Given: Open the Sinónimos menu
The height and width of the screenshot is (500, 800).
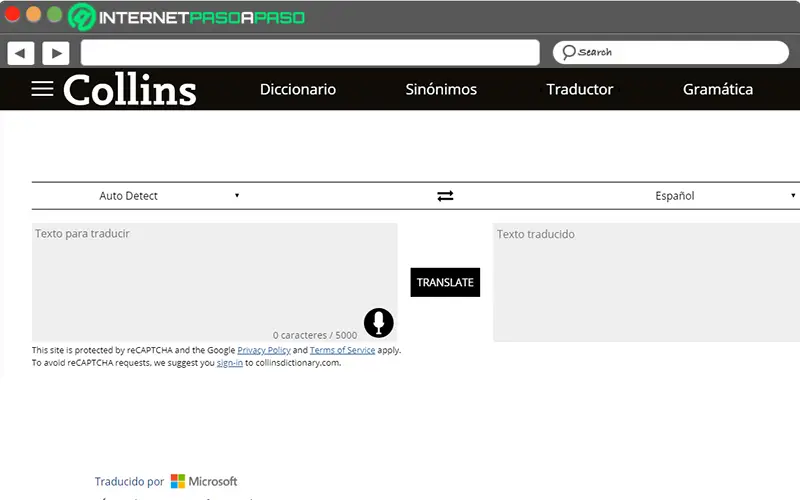Looking at the screenshot, I should (441, 89).
